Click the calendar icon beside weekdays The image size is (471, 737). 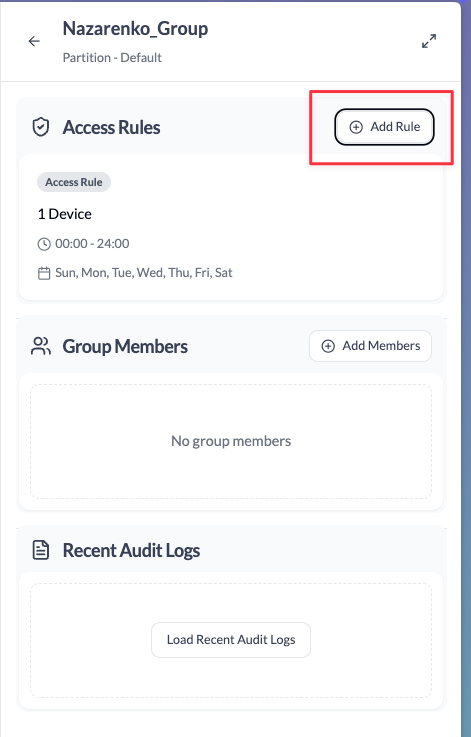(x=44, y=273)
